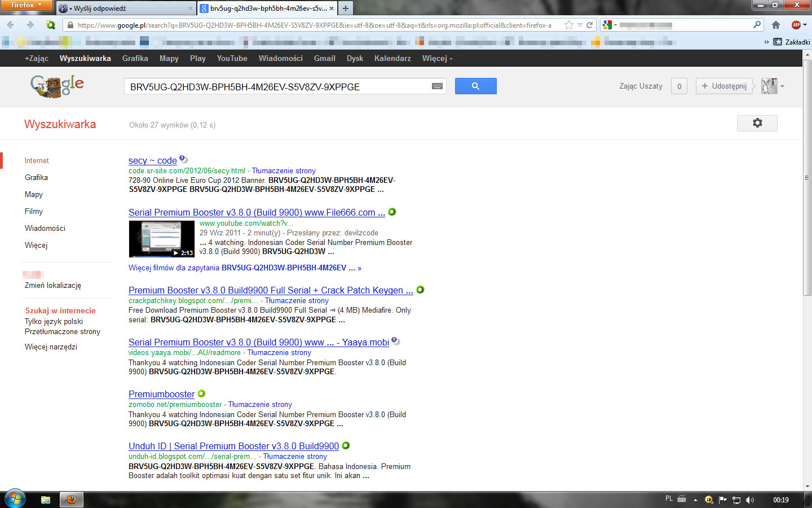Expand Więcej in the left sidebar
812x508 pixels.
click(x=36, y=245)
